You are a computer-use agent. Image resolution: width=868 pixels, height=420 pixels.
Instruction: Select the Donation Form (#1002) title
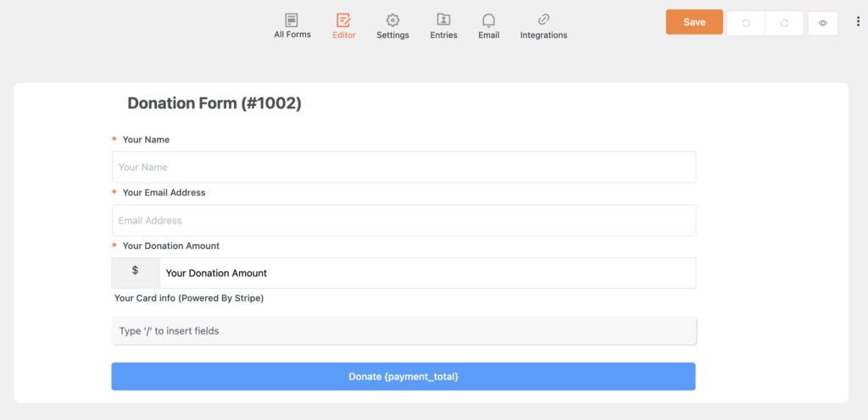pos(214,103)
